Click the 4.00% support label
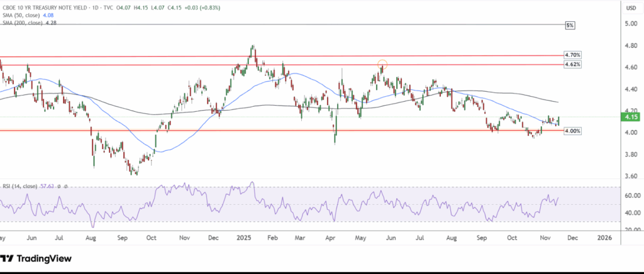 click(572, 131)
